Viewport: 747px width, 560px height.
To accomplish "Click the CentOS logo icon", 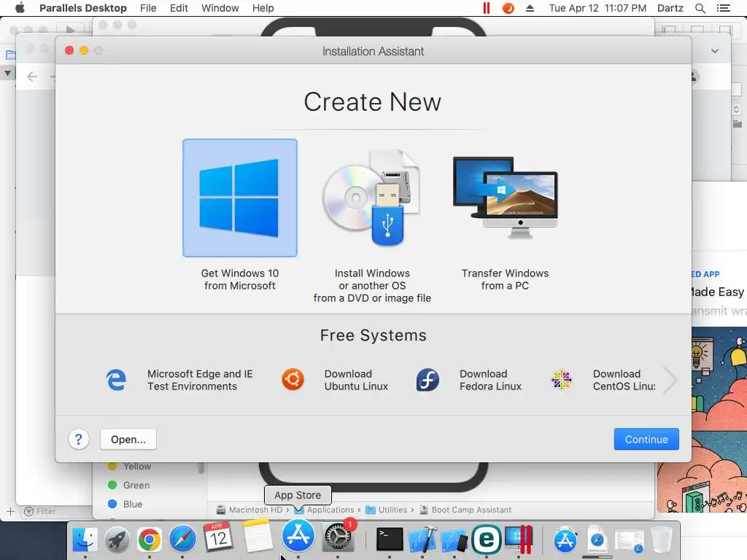I will pos(562,380).
